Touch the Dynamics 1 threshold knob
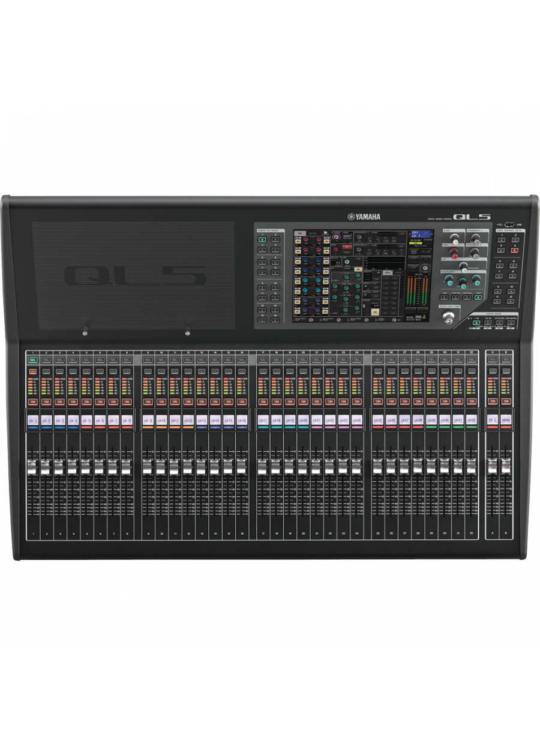The width and height of the screenshot is (540, 756). [475, 239]
